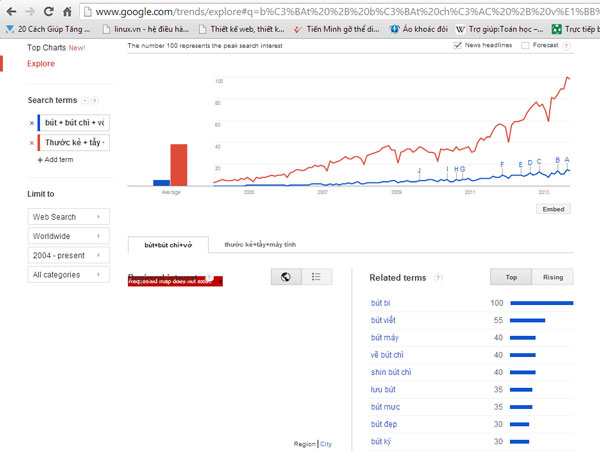Click the City link under the map
Image resolution: width=600 pixels, height=451 pixels.
[326, 444]
